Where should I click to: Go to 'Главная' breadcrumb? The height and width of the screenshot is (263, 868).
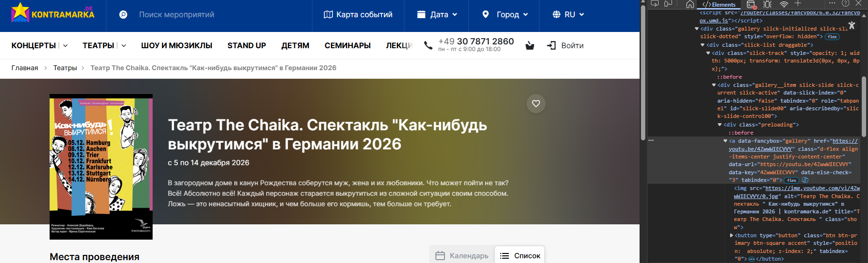point(25,68)
